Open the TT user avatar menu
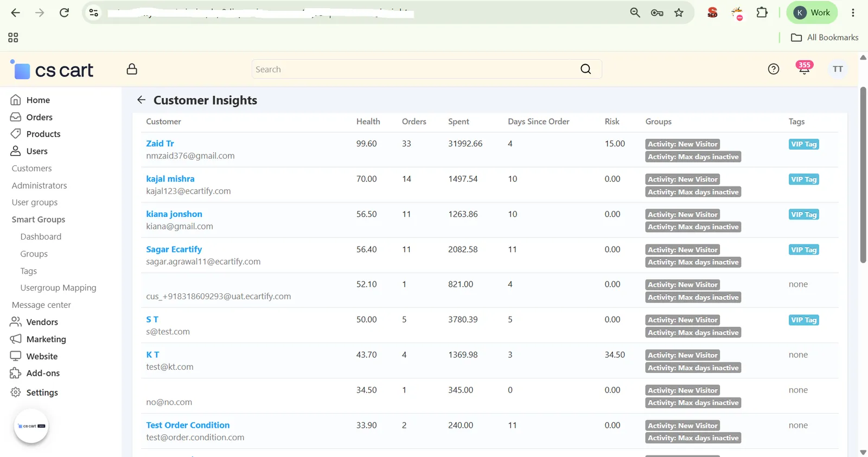868x457 pixels. [838, 69]
